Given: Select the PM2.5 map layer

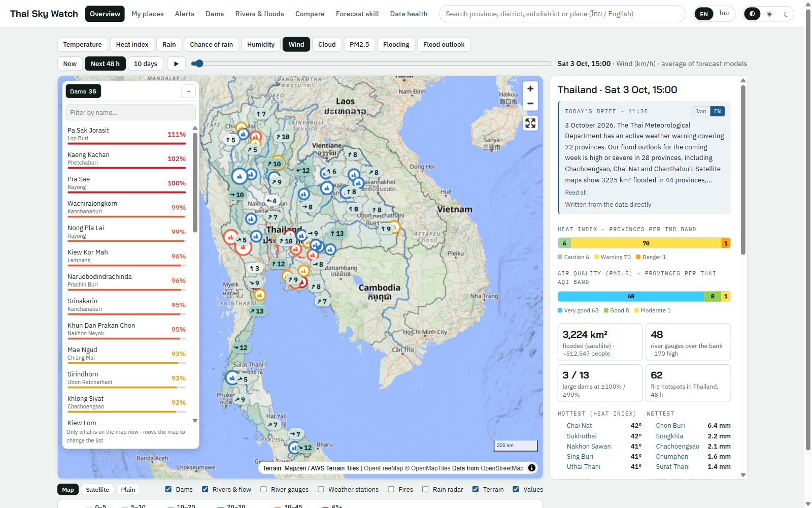Looking at the screenshot, I should 359,44.
